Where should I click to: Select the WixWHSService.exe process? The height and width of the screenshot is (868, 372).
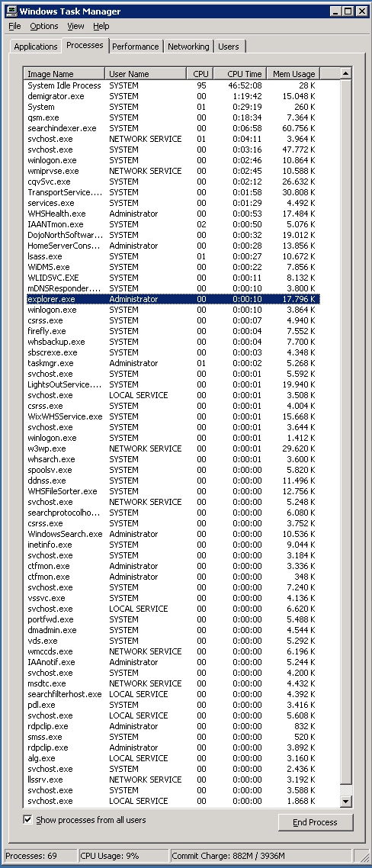click(x=173, y=416)
